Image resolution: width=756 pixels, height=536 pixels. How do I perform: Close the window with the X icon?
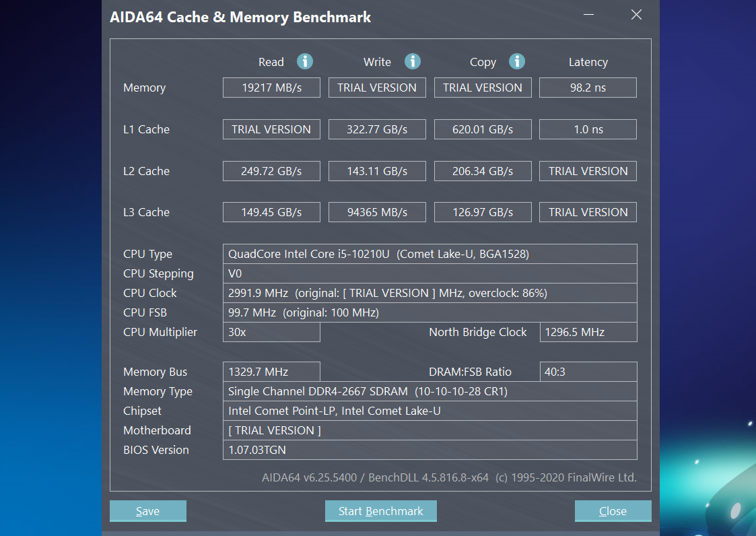pos(636,14)
